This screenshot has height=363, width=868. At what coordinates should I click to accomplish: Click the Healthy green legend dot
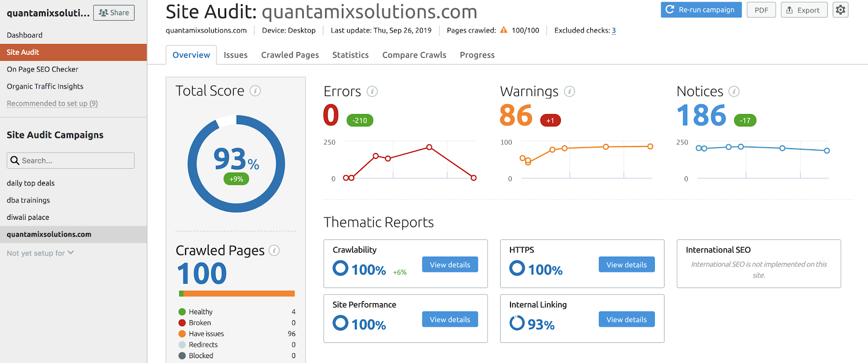pyautogui.click(x=182, y=312)
